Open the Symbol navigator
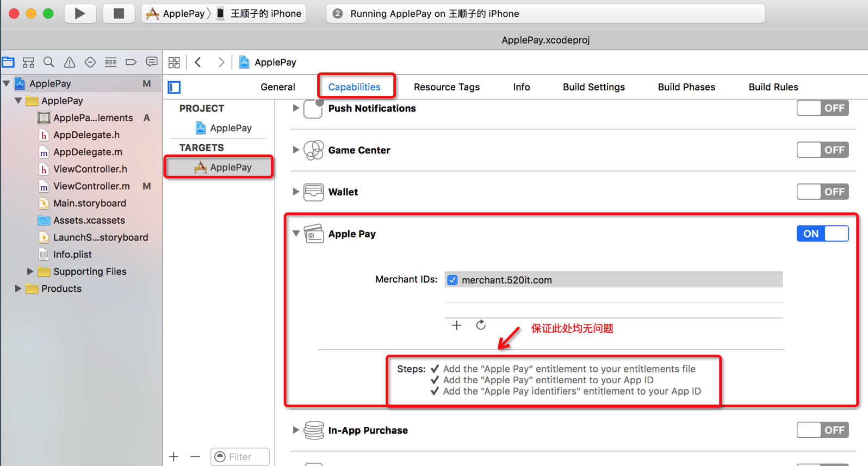Screen dimensions: 868x466 pos(28,62)
